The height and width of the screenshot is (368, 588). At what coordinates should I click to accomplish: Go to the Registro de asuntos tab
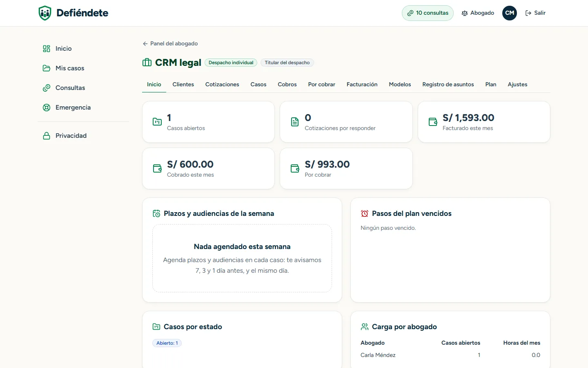(x=448, y=85)
